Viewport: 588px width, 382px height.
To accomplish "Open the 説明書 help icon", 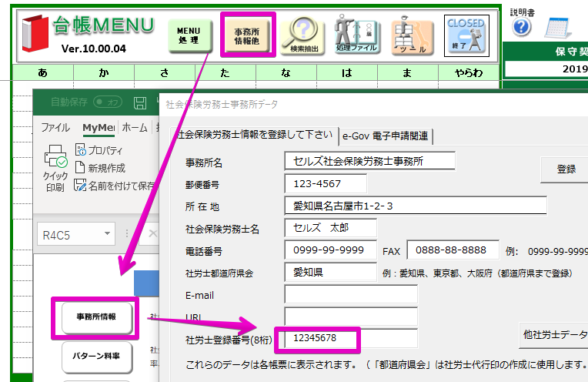I will click(x=522, y=27).
